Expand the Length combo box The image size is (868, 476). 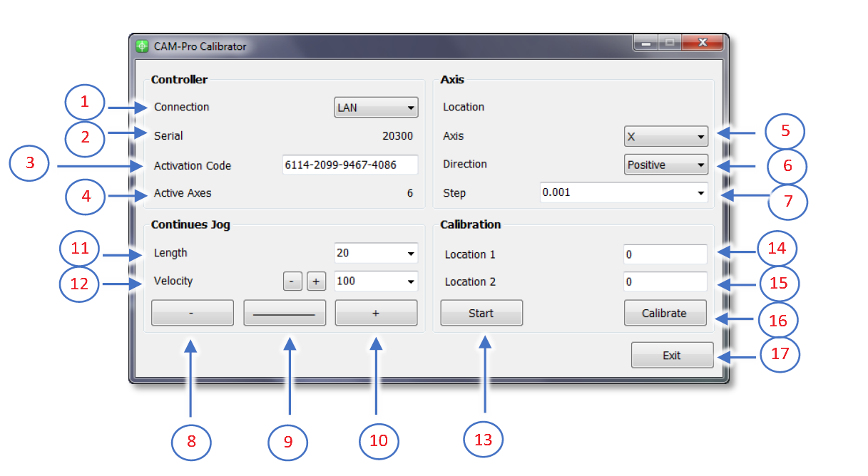376,253
